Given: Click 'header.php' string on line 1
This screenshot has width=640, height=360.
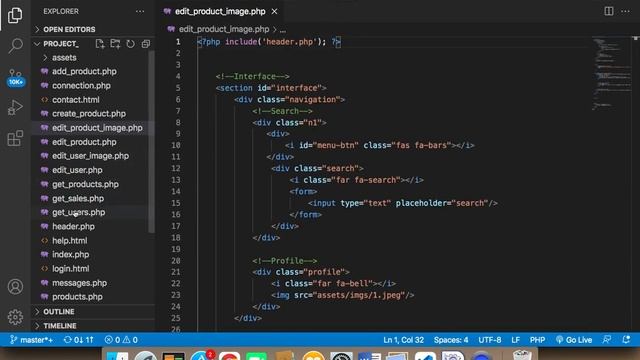Looking at the screenshot, I should click(x=289, y=42).
